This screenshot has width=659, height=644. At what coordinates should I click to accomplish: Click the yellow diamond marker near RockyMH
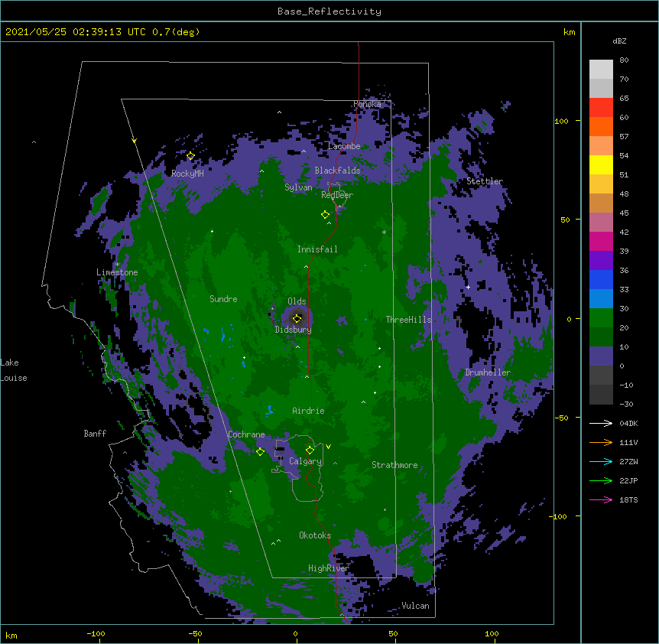pos(190,156)
